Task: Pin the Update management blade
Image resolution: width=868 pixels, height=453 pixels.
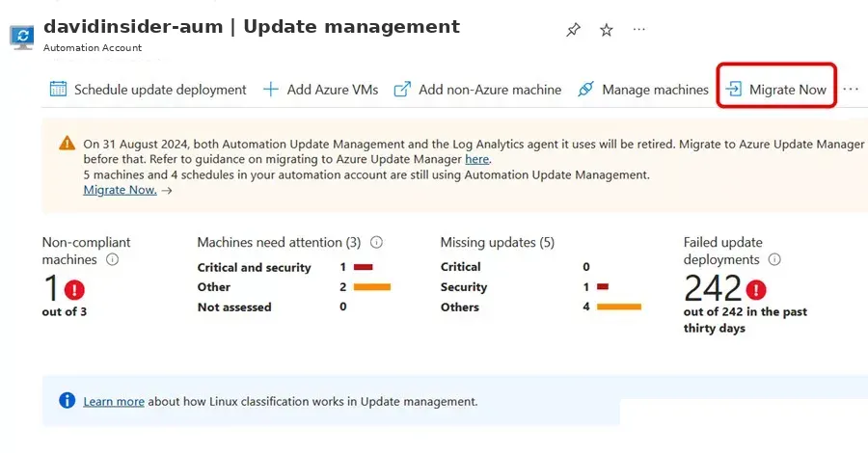Action: coord(573,30)
